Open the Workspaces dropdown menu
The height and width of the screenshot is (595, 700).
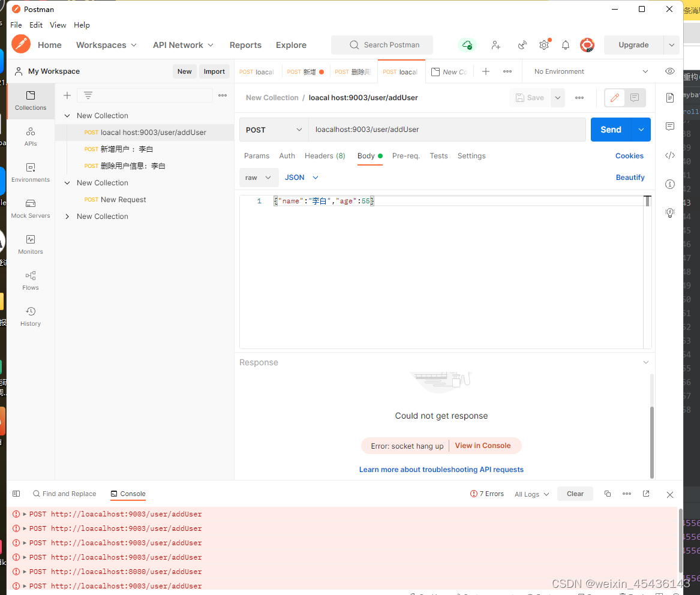click(x=106, y=45)
